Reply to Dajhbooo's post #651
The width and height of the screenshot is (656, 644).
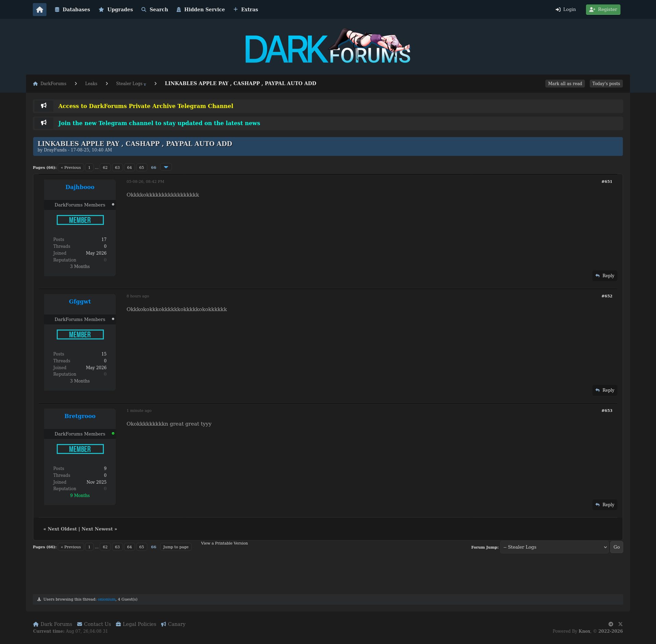click(x=605, y=276)
